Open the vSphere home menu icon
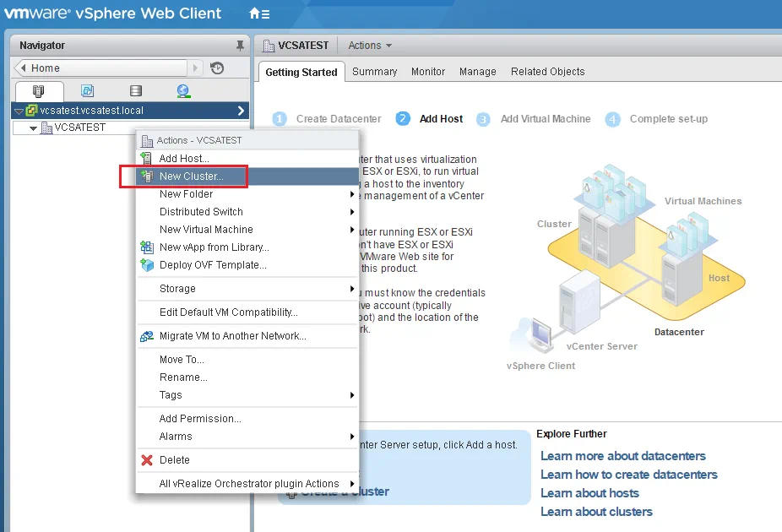The width and height of the screenshot is (782, 532). coord(259,14)
